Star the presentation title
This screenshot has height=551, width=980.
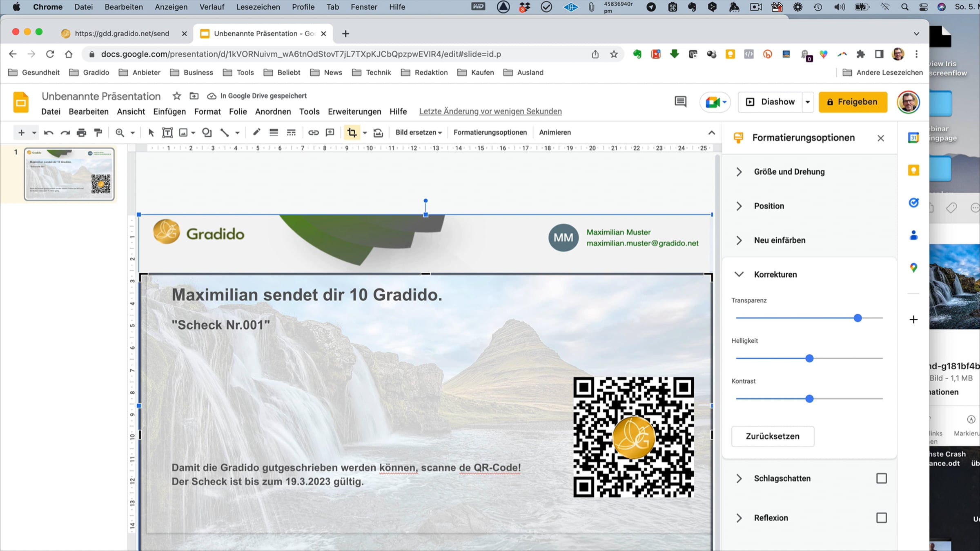click(177, 96)
